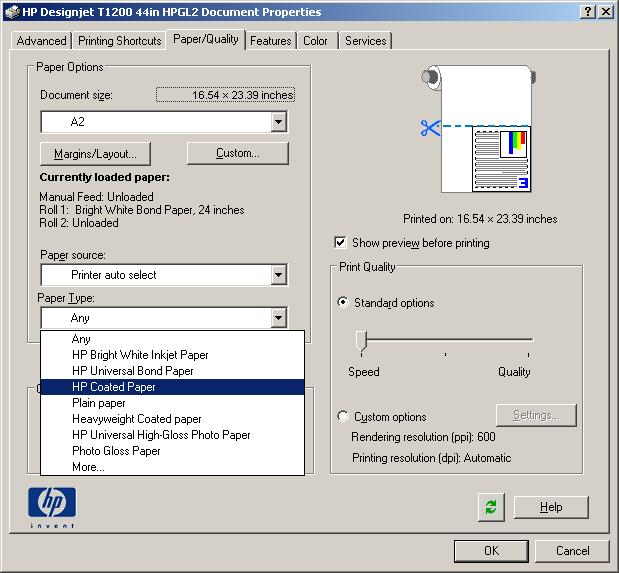Click the Custom paper size button
The image size is (619, 573).
coord(238,153)
